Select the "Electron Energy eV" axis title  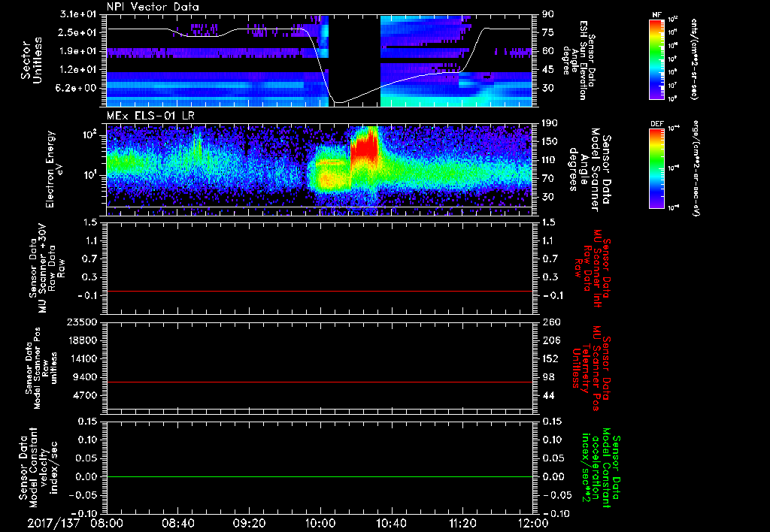click(54, 169)
